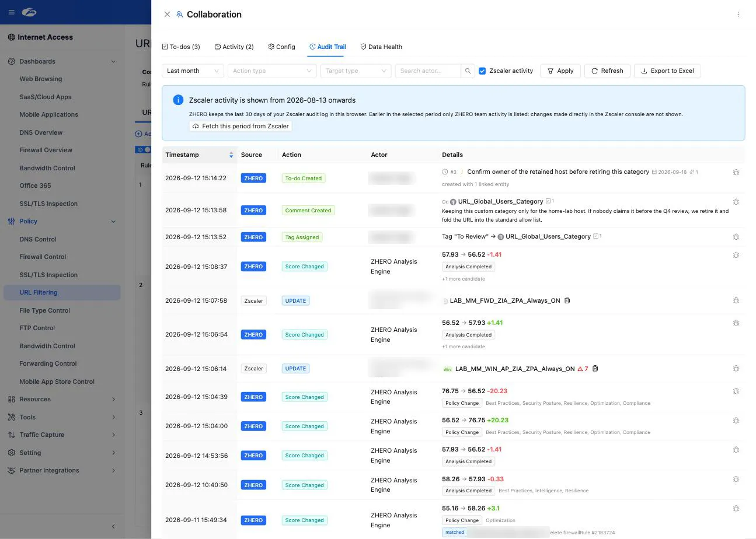The image size is (756, 539).
Task: Select URL Filtering in the sidebar
Action: 62,292
